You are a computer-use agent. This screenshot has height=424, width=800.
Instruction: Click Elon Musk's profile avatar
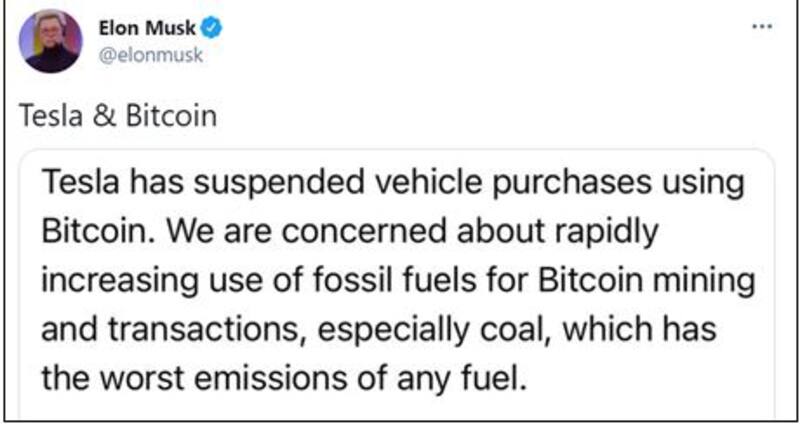[50, 40]
